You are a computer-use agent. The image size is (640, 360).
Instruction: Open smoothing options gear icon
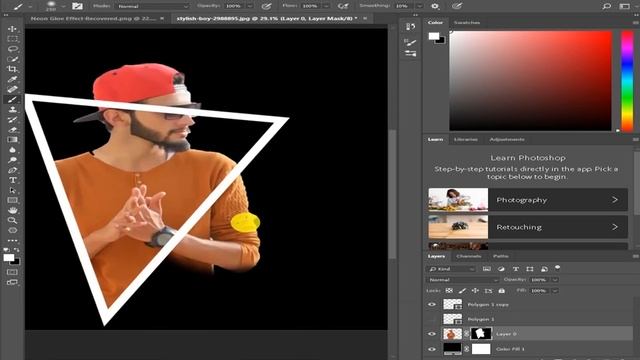coord(435,6)
